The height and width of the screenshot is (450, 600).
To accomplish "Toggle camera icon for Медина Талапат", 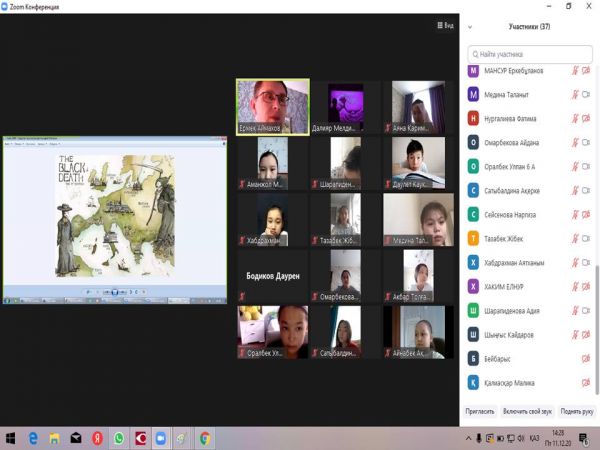I will 587,95.
